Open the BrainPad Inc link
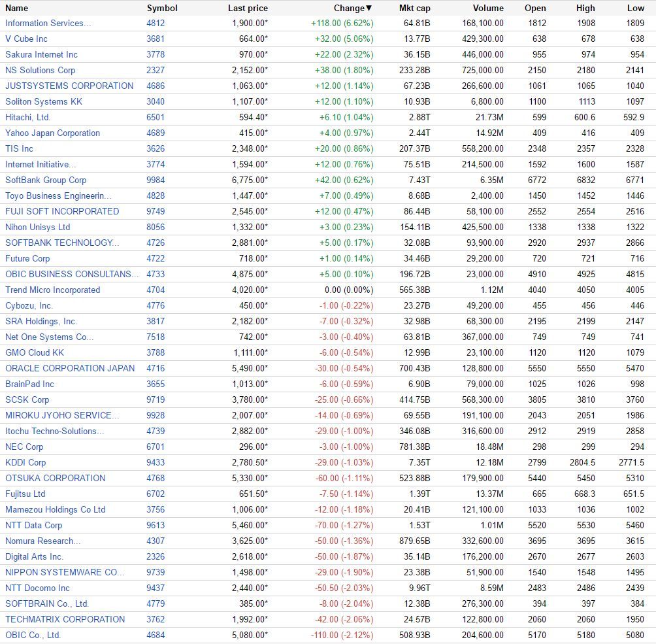 pyautogui.click(x=29, y=384)
